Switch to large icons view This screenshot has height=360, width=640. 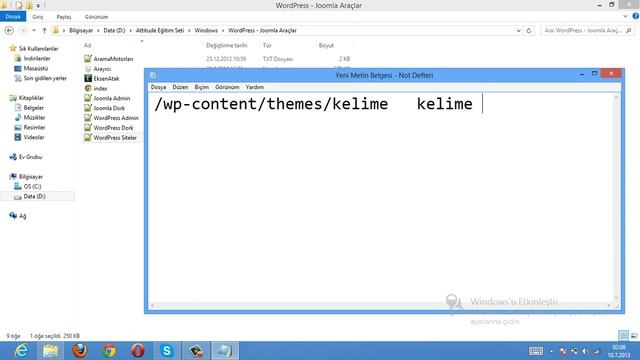[634, 336]
